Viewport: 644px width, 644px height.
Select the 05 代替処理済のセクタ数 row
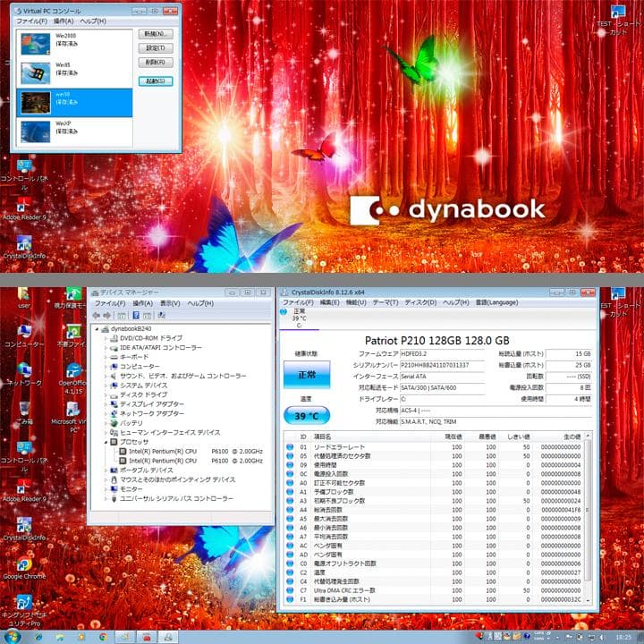pos(434,456)
